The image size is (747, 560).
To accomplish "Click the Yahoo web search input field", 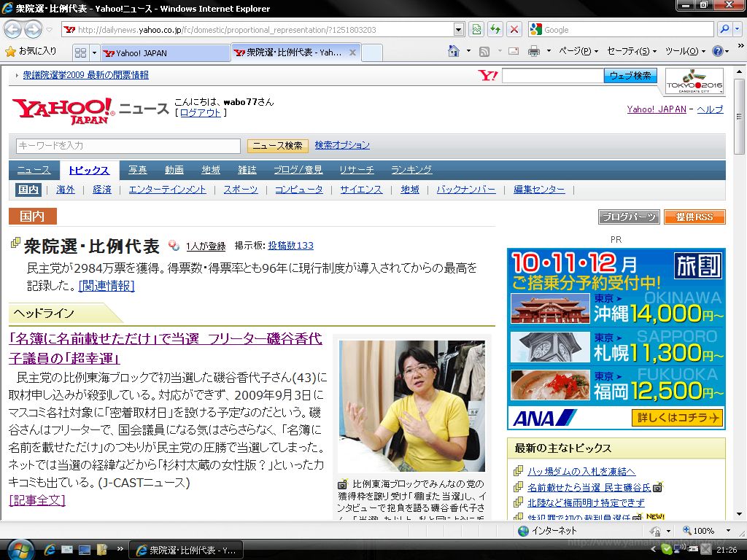I will coord(553,75).
